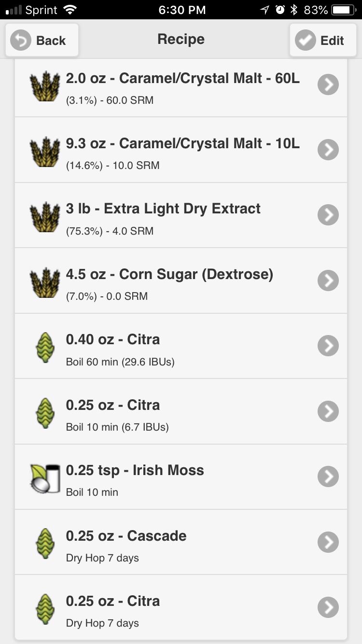Tap the grain icon for Caramel/Crystal Malt 60L
362x644 pixels.
(x=42, y=86)
